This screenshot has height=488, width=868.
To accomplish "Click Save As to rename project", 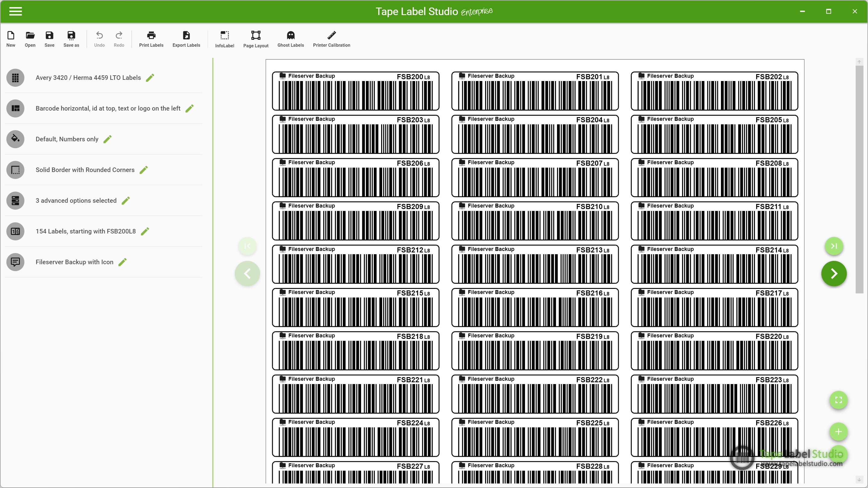I will click(71, 39).
